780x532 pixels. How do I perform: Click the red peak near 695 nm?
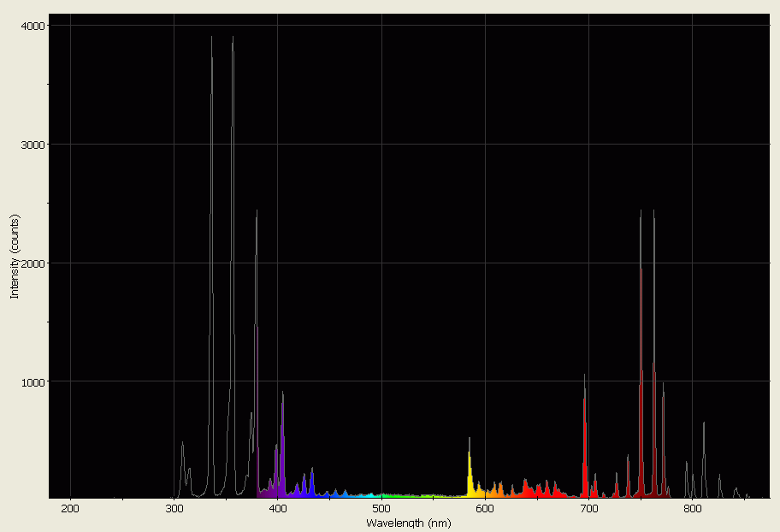coord(584,381)
